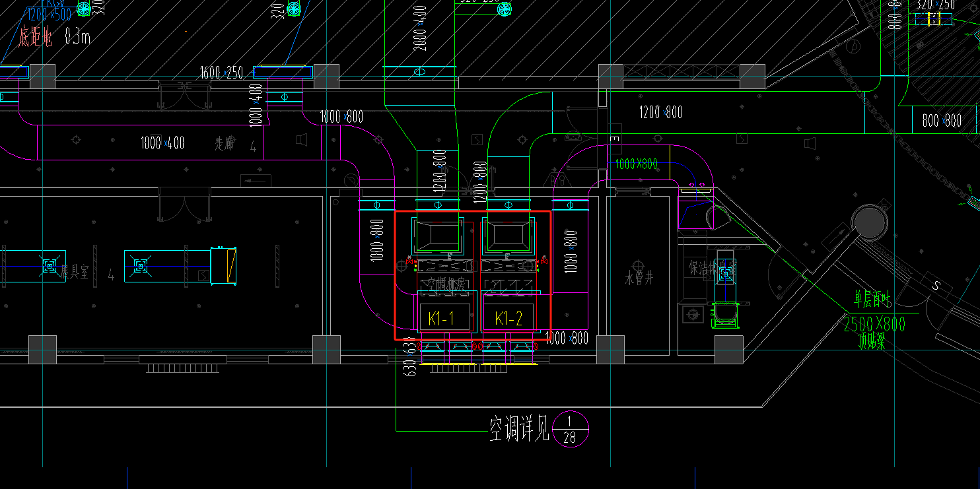Click the cyan fan symbol beside 1200×500
This screenshot has width=980, height=489.
click(83, 9)
